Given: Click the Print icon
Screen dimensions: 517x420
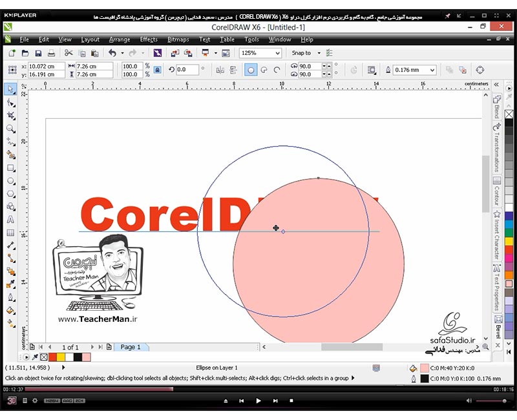Looking at the screenshot, I should coord(51,53).
